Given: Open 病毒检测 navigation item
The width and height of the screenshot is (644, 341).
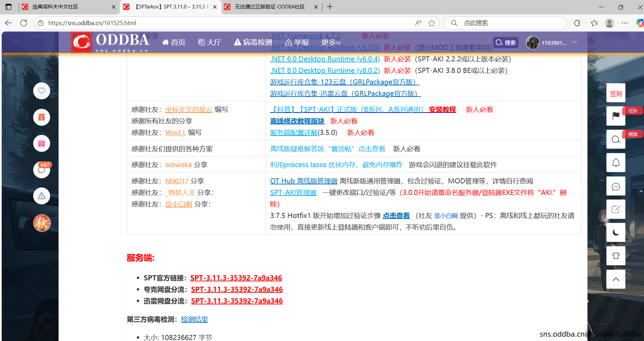Looking at the screenshot, I should point(253,42).
